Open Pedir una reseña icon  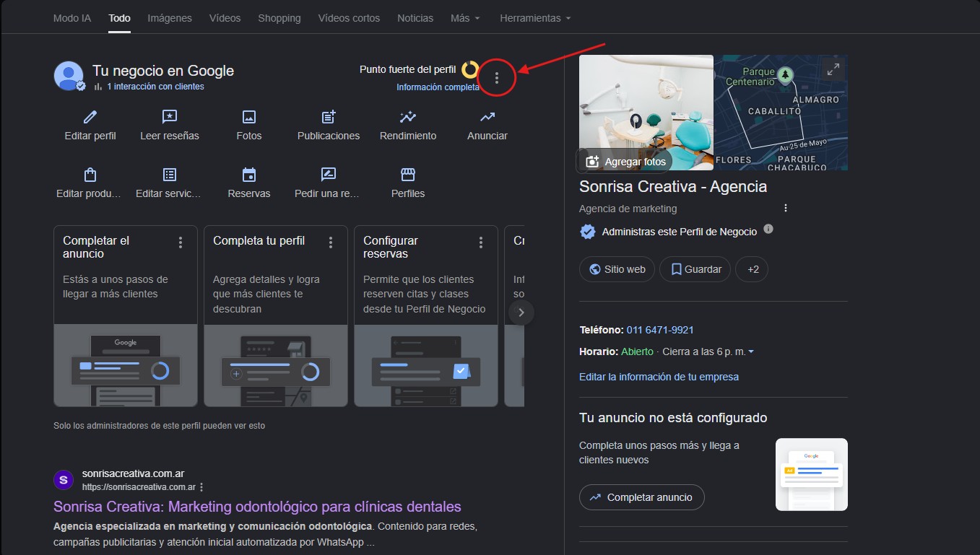(329, 175)
